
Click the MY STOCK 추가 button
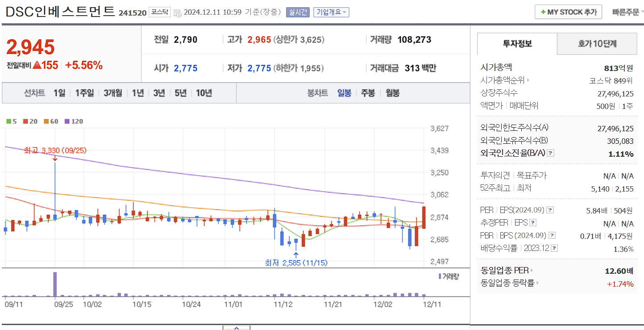tap(568, 12)
